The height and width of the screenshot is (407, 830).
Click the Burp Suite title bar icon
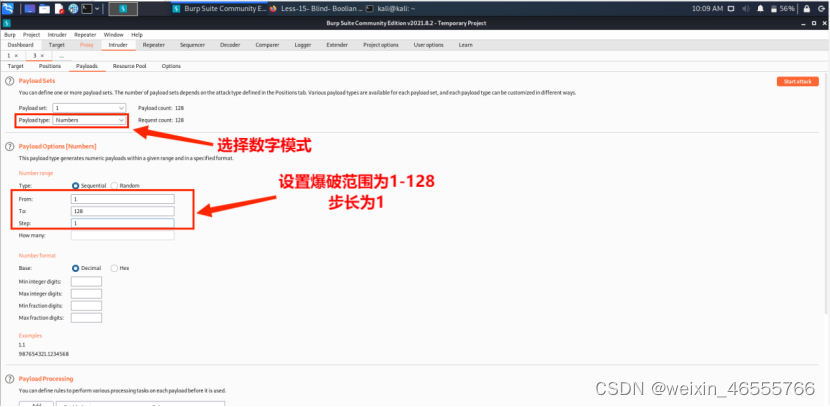tap(7, 23)
